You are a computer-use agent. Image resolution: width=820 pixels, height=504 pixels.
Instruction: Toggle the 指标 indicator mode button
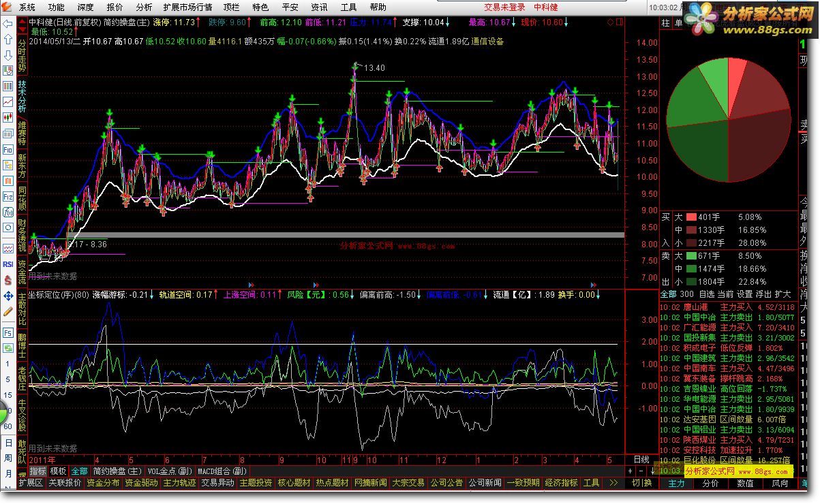pos(38,471)
